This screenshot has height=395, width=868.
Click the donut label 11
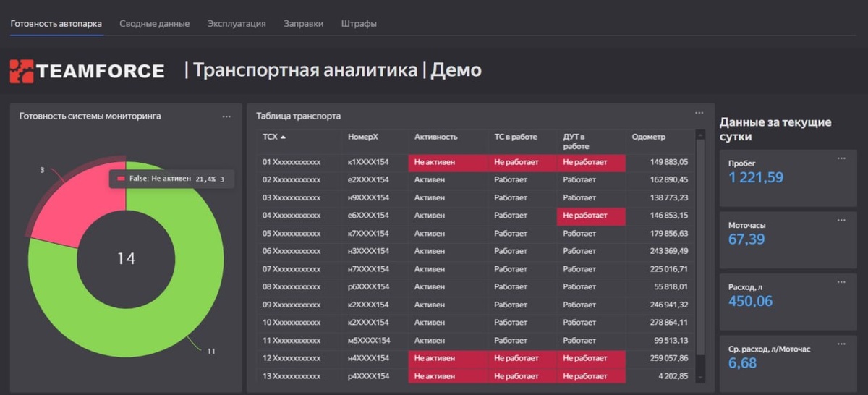click(211, 351)
